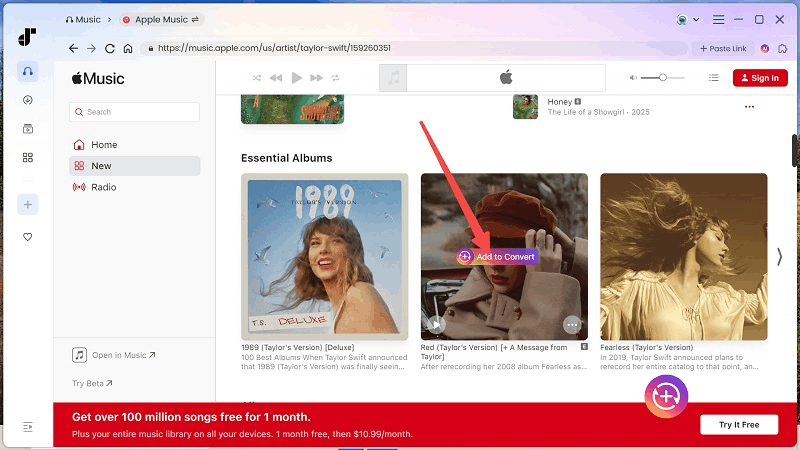Screen dimensions: 800x450
Task: Expand the bottom-left sidebar collapse toggle
Action: [27, 427]
